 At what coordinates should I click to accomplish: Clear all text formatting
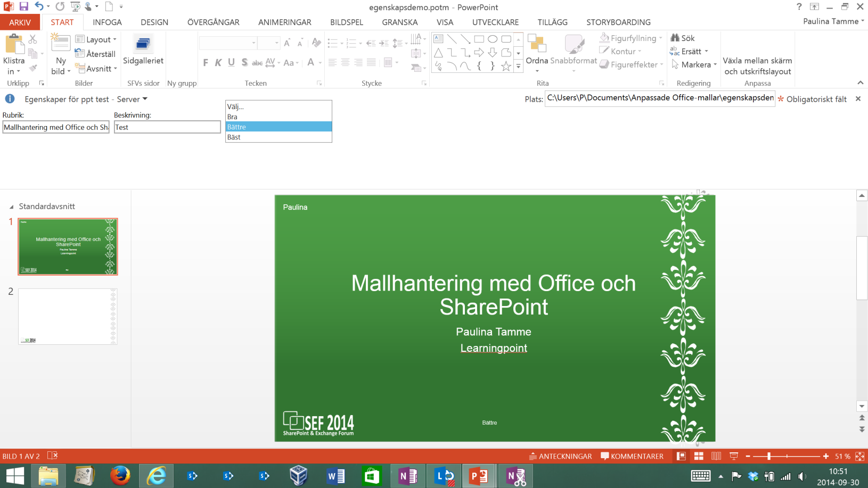click(x=316, y=43)
